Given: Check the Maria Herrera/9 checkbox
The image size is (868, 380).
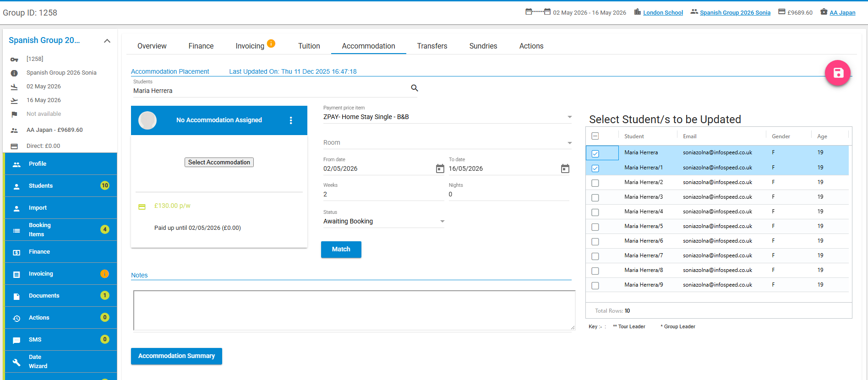Looking at the screenshot, I should pyautogui.click(x=595, y=285).
